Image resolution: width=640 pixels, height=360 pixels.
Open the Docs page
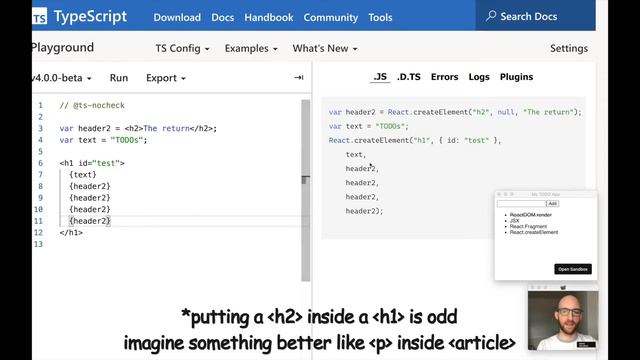point(222,17)
